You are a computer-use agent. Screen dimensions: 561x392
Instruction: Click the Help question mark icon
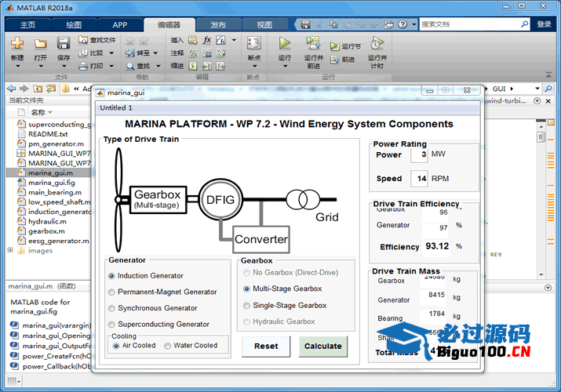403,24
